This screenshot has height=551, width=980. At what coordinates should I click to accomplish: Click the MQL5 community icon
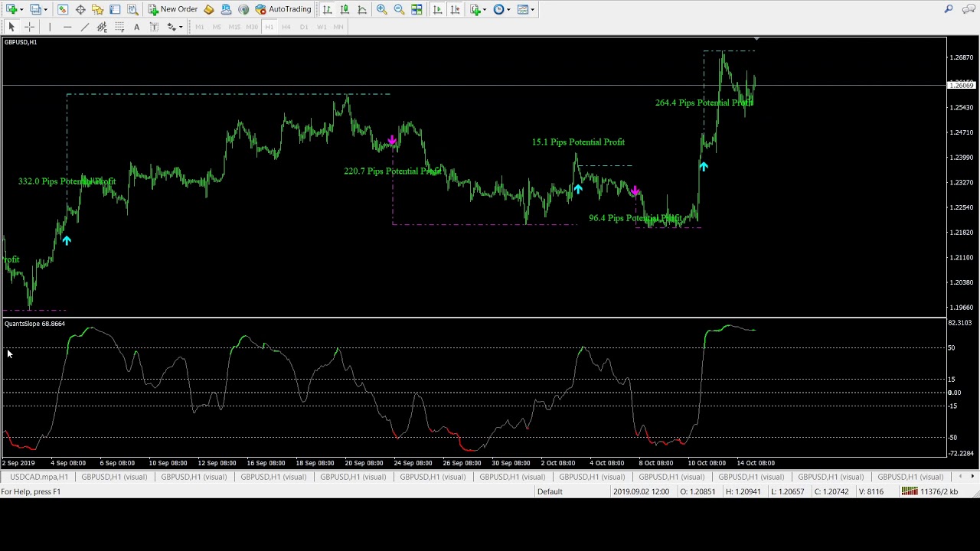(x=226, y=9)
